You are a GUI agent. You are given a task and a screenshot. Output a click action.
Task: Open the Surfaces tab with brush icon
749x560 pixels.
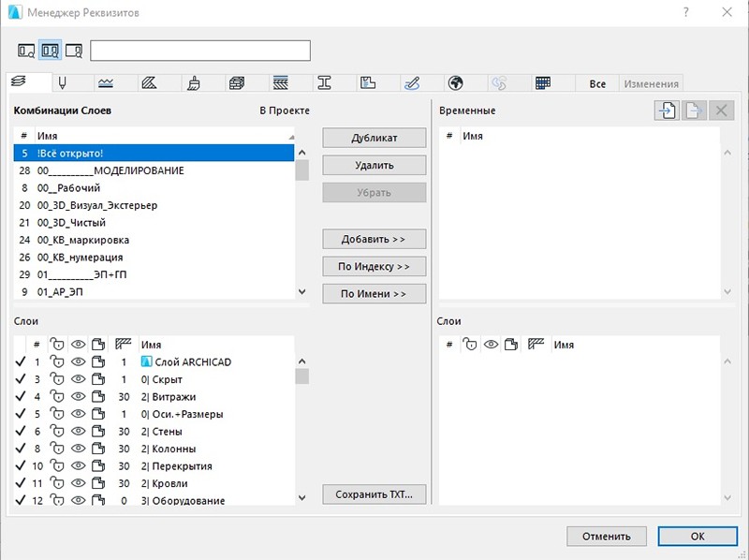pos(192,83)
